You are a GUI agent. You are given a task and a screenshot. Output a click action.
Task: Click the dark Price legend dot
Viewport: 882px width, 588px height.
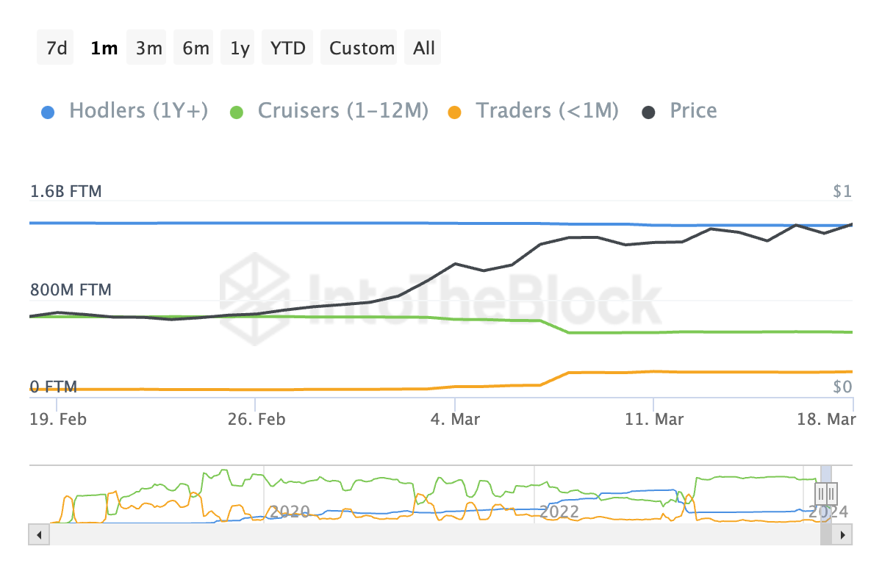(648, 112)
